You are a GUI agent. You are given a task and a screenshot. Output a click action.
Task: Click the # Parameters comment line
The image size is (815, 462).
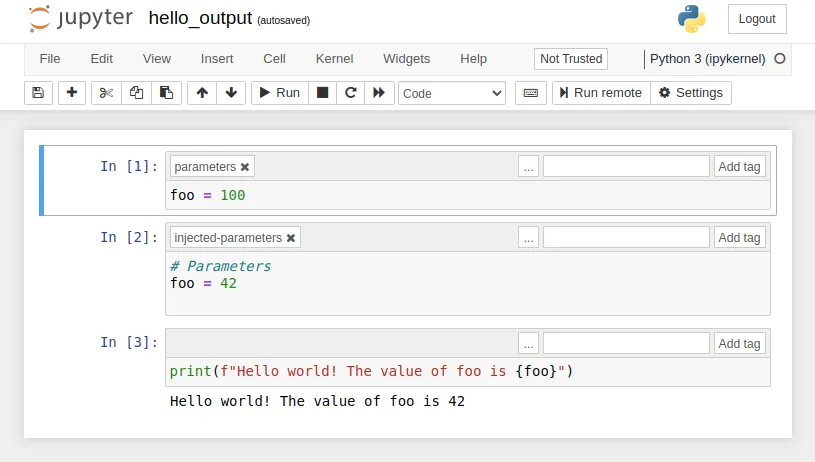click(x=220, y=266)
